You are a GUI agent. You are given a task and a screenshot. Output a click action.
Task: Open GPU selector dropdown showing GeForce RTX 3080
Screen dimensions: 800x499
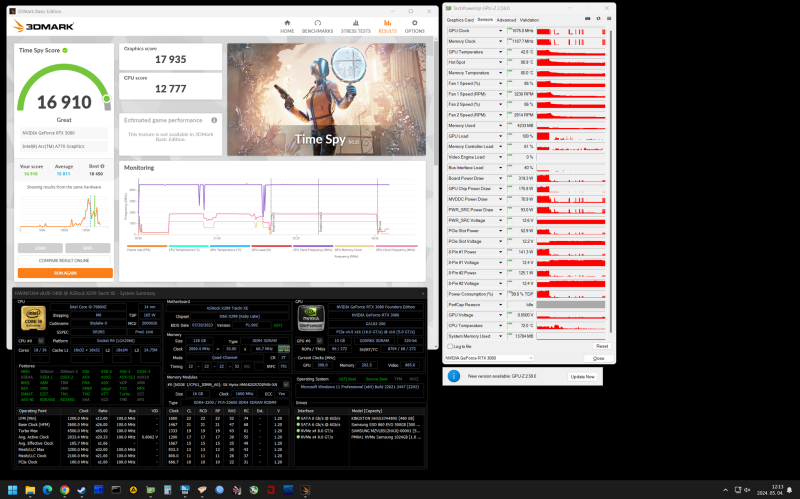point(489,358)
